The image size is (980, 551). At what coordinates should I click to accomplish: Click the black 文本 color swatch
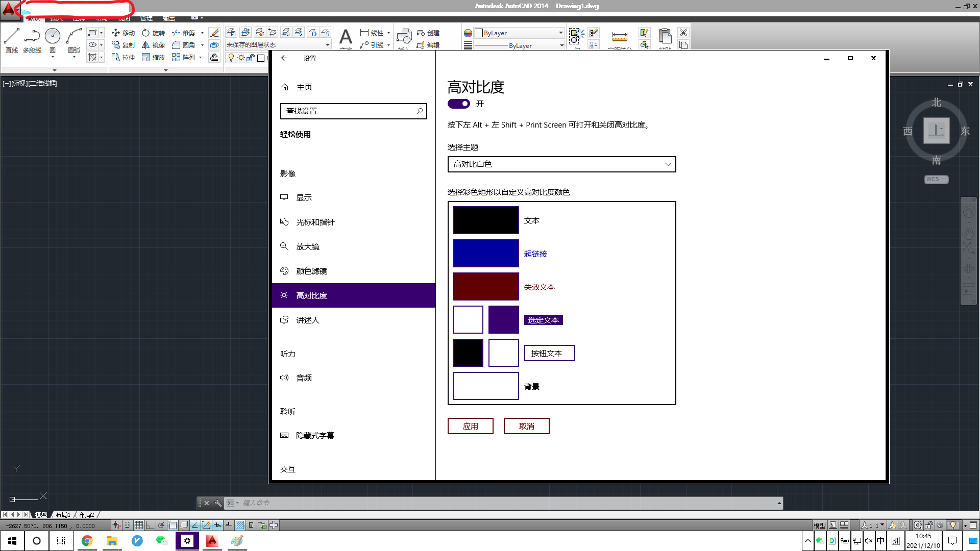pyautogui.click(x=485, y=220)
